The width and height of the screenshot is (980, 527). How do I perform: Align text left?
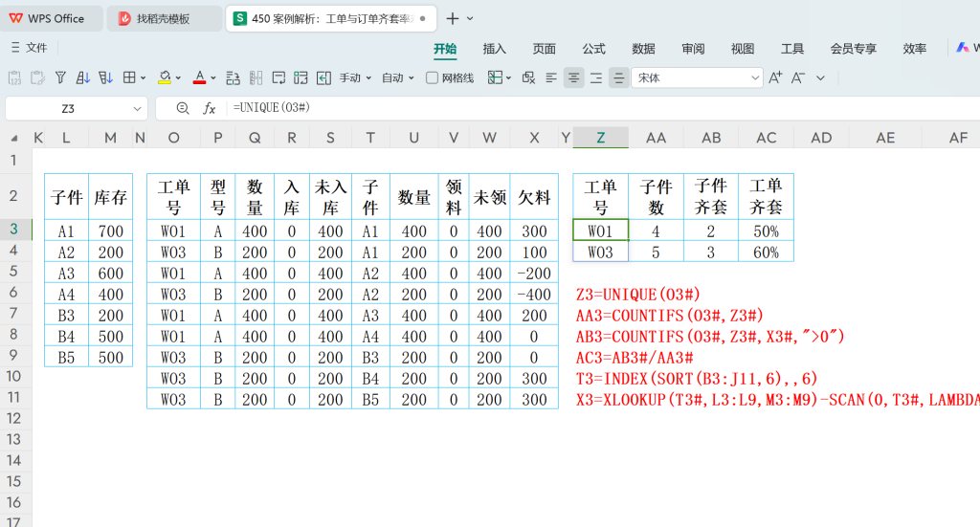tap(551, 78)
